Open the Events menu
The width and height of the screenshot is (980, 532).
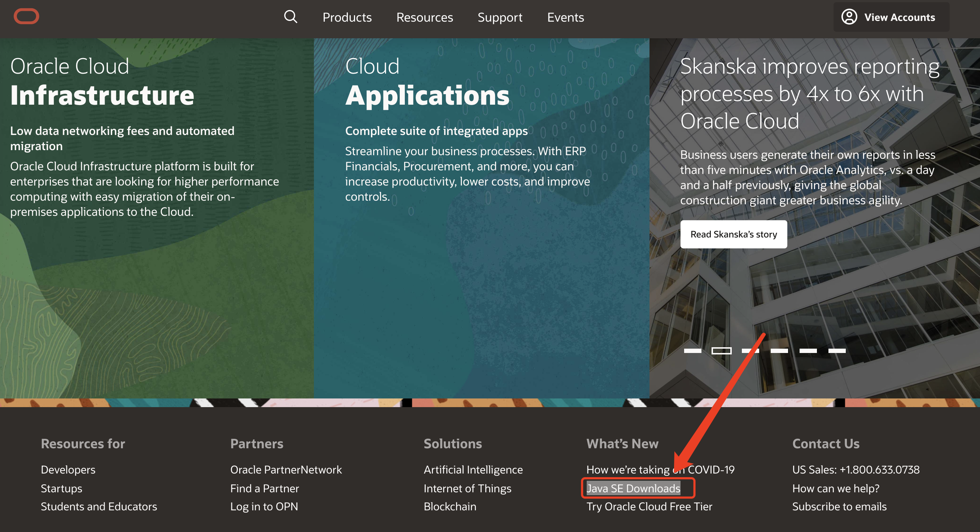pos(565,17)
